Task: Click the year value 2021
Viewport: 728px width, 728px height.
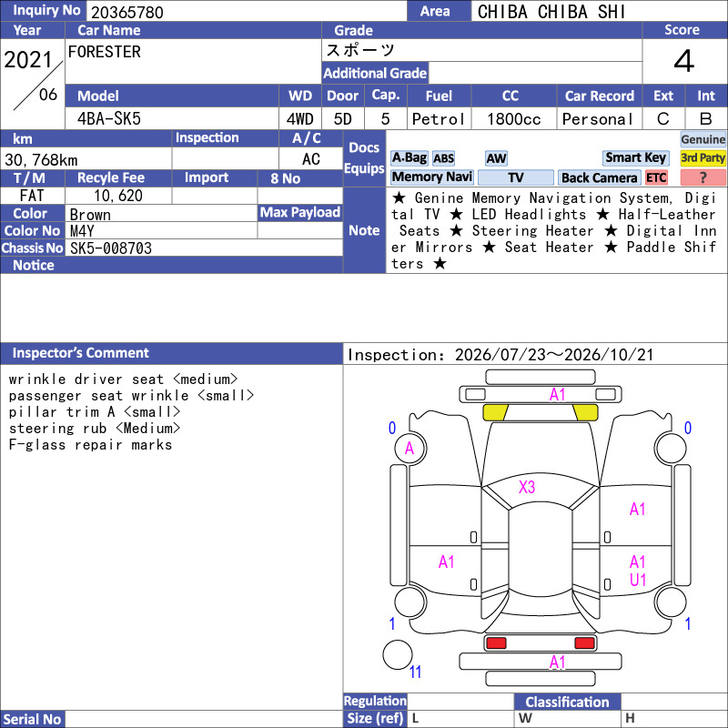Action: pyautogui.click(x=28, y=60)
